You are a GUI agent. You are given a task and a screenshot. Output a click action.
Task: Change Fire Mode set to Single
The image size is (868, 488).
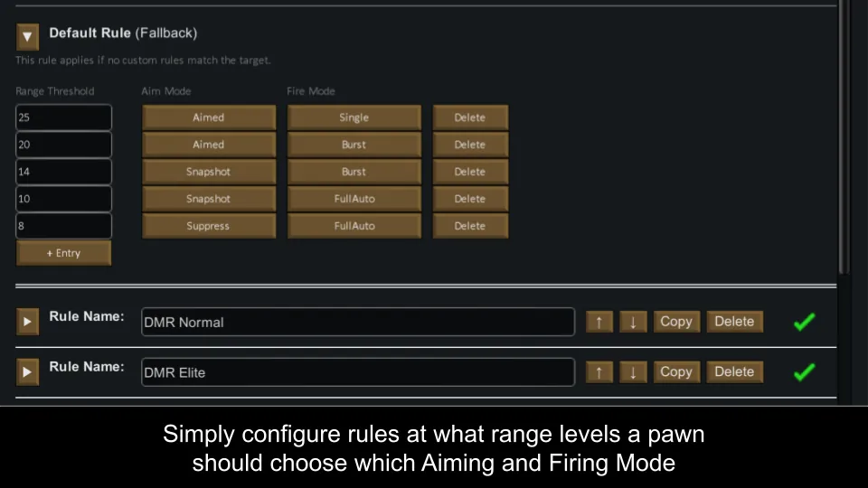pos(354,117)
